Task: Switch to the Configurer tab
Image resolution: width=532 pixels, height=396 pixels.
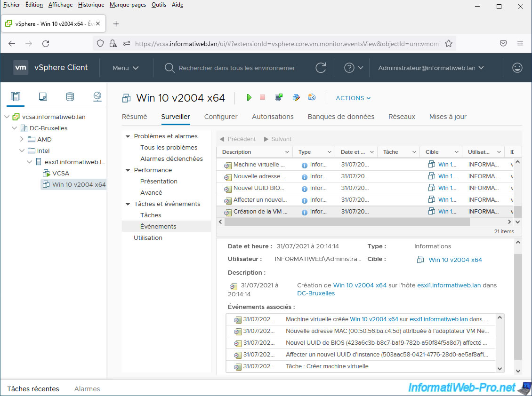Action: point(221,117)
